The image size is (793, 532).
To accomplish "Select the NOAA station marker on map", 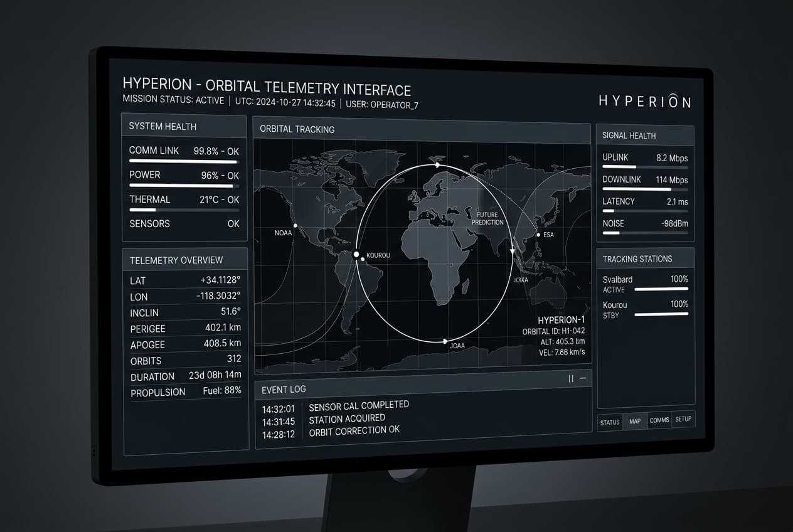I will [x=294, y=225].
